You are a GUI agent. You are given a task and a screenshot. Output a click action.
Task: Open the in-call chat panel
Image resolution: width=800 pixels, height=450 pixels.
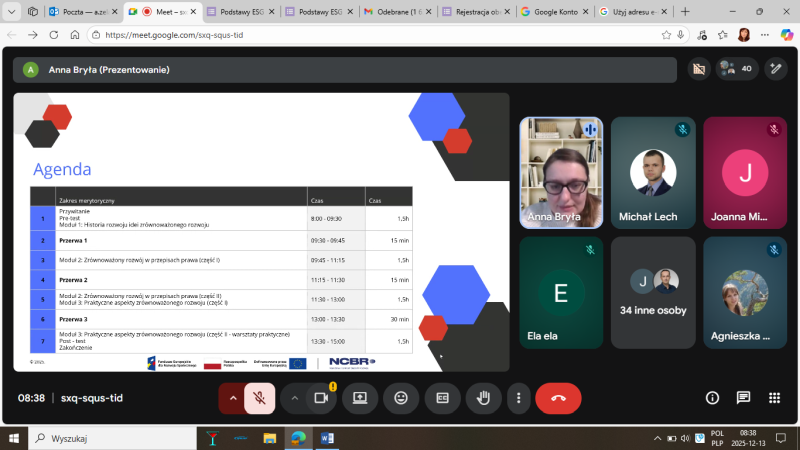click(x=743, y=398)
